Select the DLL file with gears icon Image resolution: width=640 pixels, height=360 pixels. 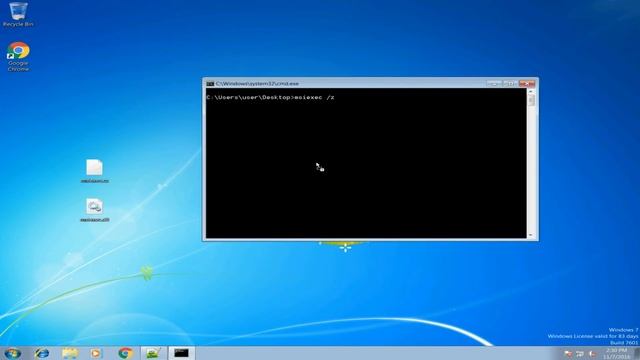click(x=94, y=210)
